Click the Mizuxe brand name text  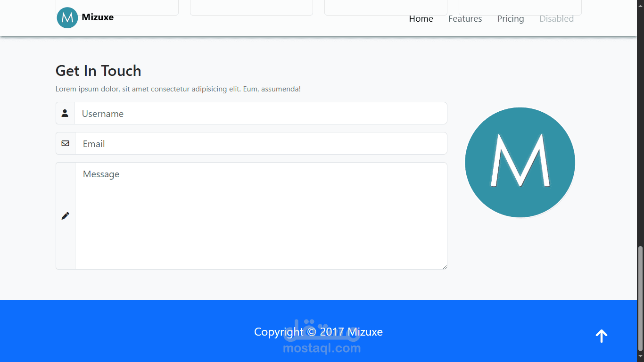pyautogui.click(x=98, y=17)
